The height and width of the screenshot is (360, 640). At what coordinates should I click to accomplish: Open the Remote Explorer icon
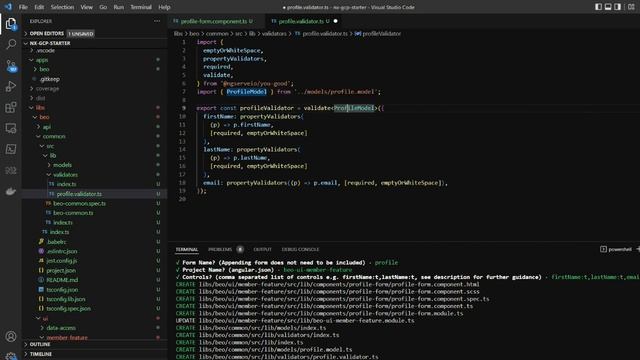(x=11, y=128)
